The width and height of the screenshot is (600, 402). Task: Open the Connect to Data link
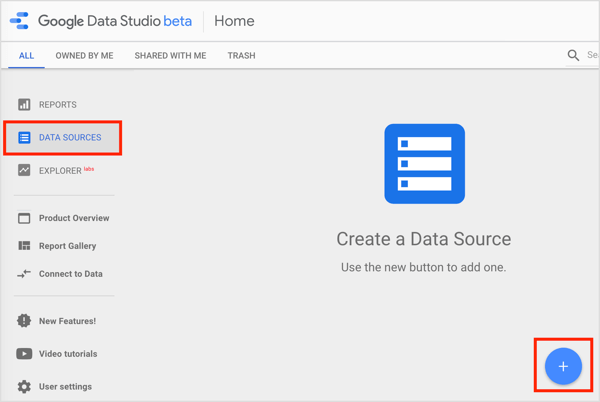tap(71, 274)
